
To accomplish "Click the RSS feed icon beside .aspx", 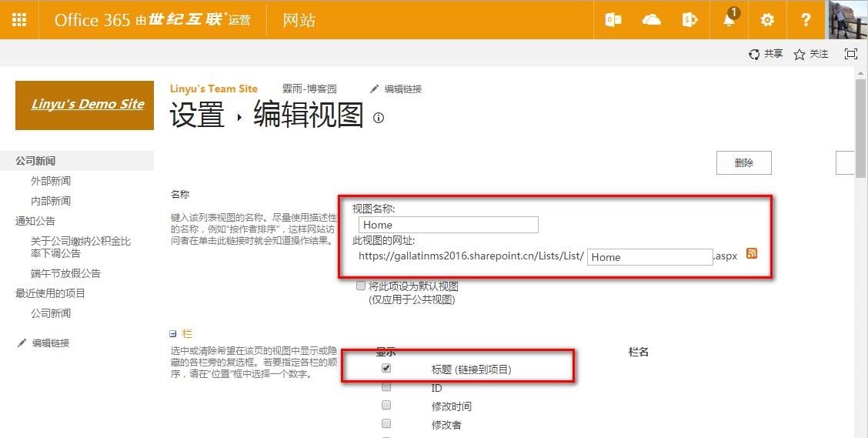I will coord(752,254).
